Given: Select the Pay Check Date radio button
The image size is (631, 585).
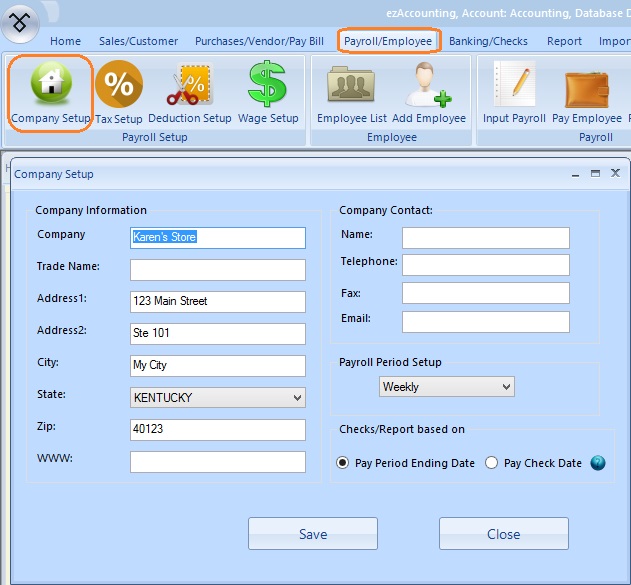Looking at the screenshot, I should tap(491, 463).
